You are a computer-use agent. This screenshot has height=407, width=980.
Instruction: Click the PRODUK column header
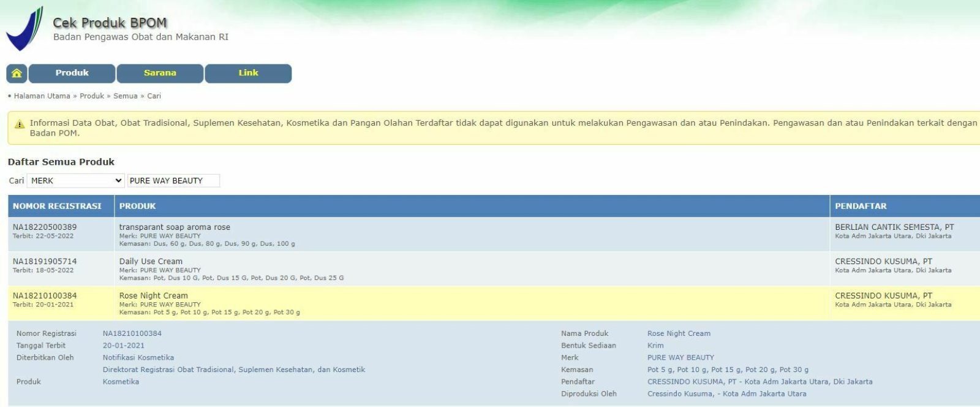click(x=137, y=206)
